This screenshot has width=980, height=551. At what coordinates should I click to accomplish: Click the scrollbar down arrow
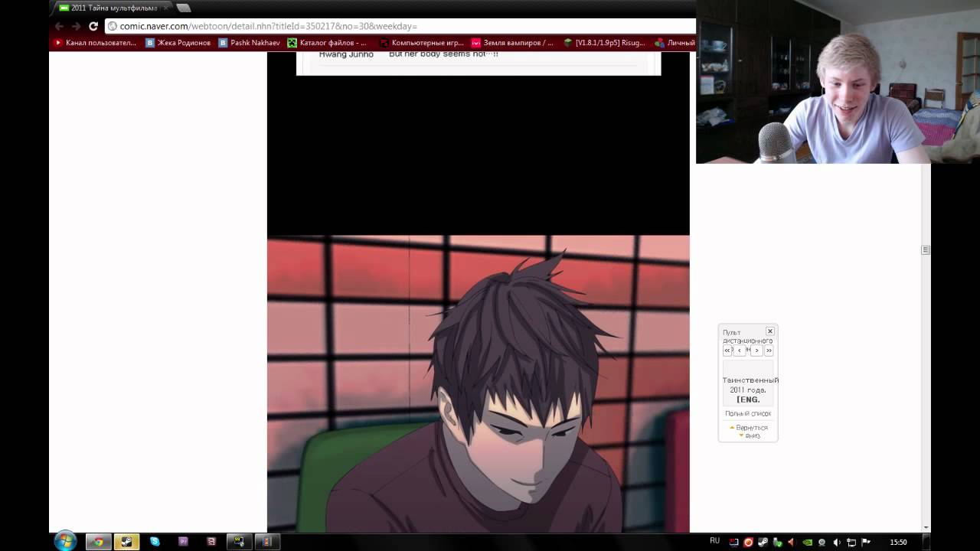click(926, 527)
